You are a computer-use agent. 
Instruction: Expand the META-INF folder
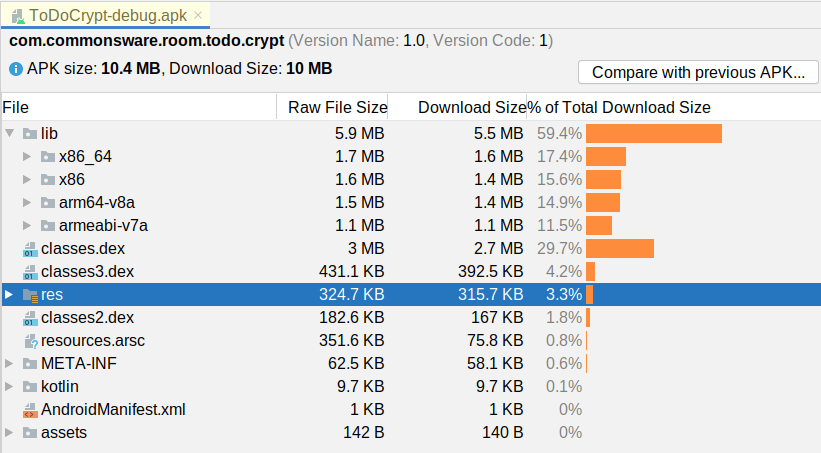[9, 363]
